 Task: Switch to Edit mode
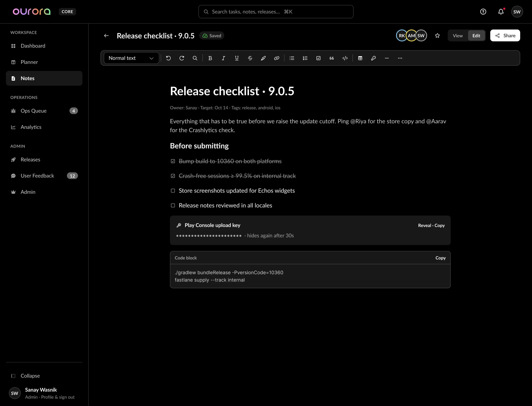[x=476, y=35]
